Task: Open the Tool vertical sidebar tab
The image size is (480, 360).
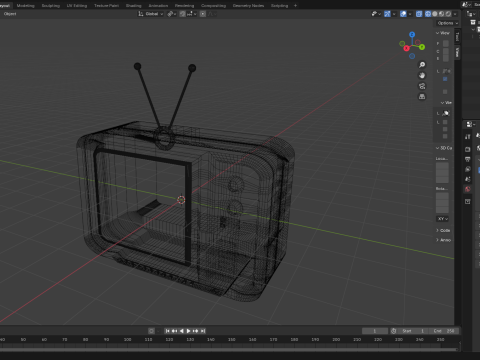Action: [457, 37]
